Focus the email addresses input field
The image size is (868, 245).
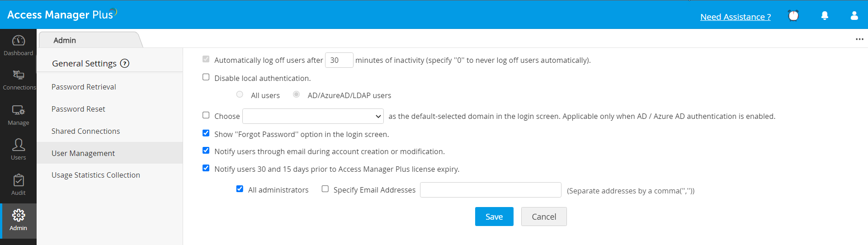(x=491, y=190)
